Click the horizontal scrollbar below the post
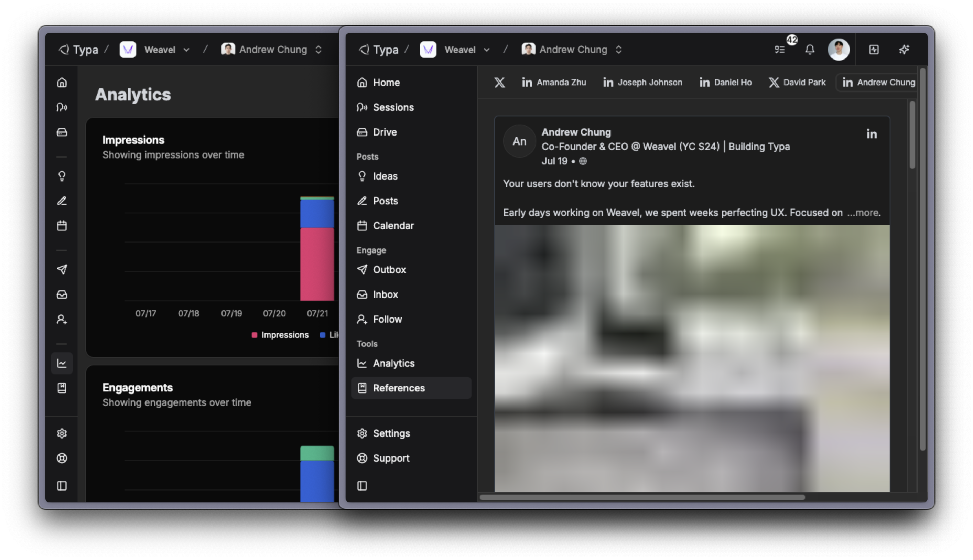This screenshot has width=973, height=560. pyautogui.click(x=642, y=497)
